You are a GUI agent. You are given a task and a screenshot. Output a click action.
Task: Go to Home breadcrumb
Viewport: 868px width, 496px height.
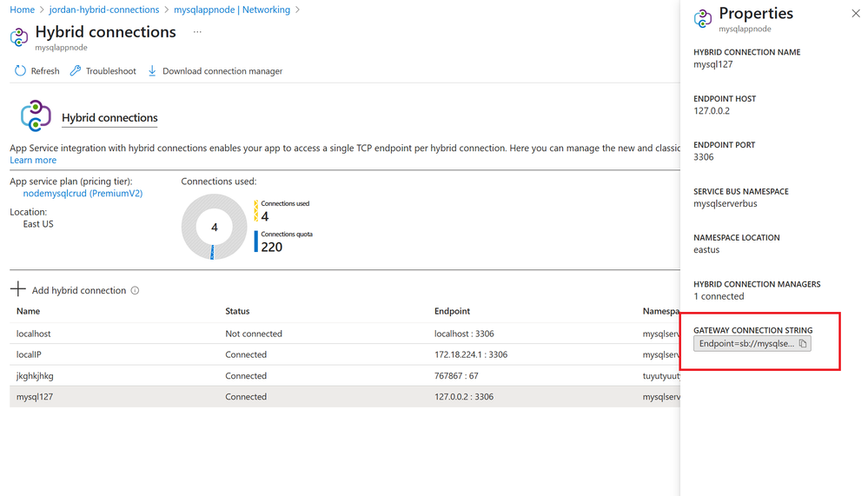22,10
